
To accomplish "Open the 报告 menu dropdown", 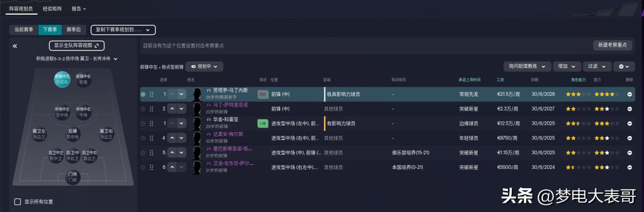I will click(x=79, y=9).
